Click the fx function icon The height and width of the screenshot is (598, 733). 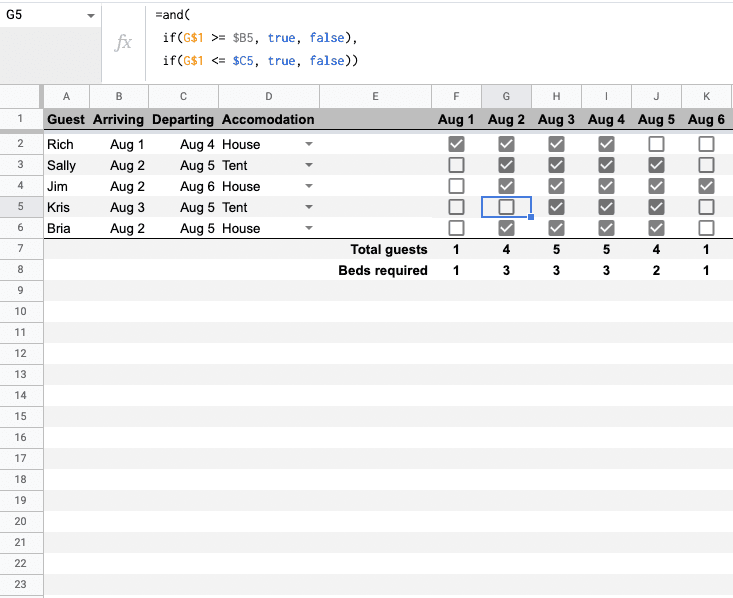[x=123, y=43]
